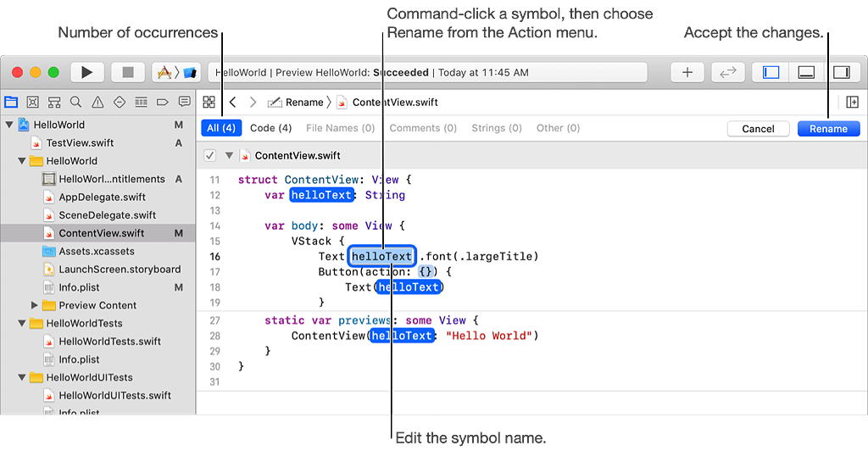The height and width of the screenshot is (451, 868).
Task: Run the project with the Play button
Action: pos(86,73)
